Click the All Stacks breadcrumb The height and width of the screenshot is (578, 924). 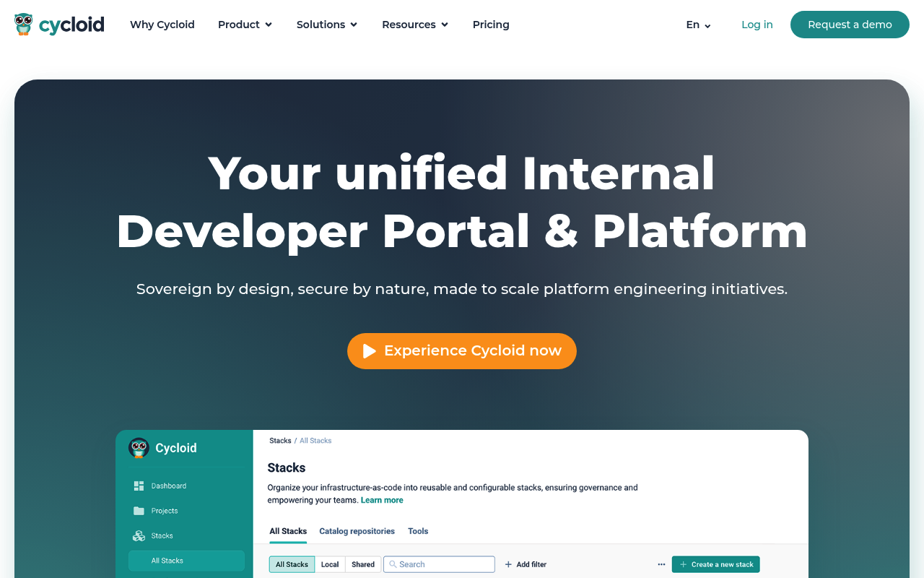point(315,441)
